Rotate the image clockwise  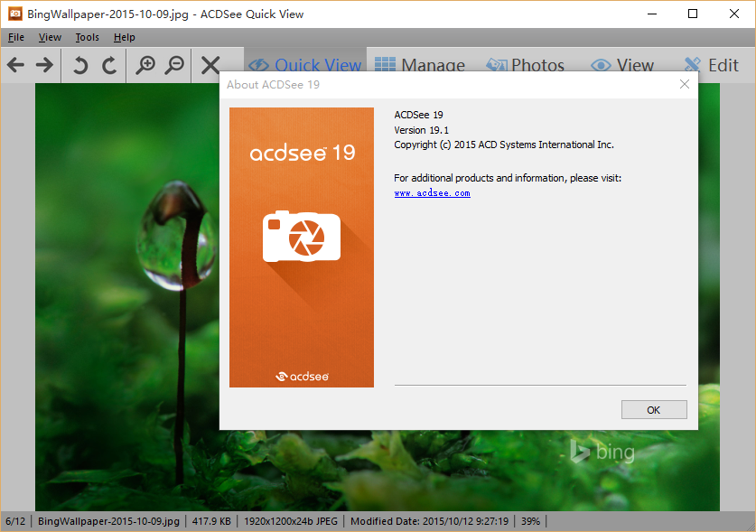point(109,65)
